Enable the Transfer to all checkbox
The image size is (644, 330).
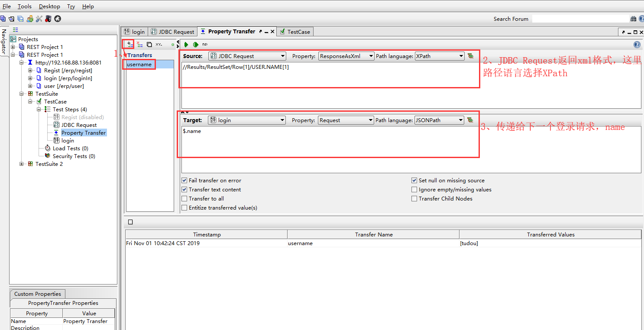pos(184,199)
